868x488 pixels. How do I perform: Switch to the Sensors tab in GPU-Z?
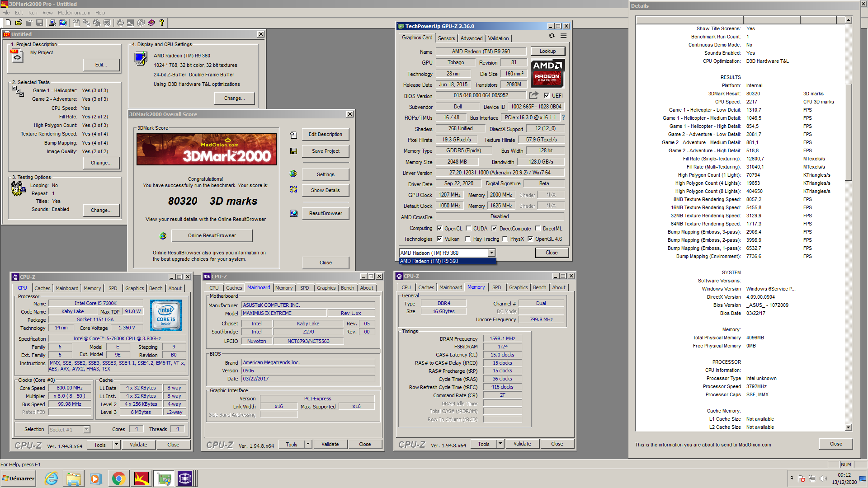[x=446, y=38]
